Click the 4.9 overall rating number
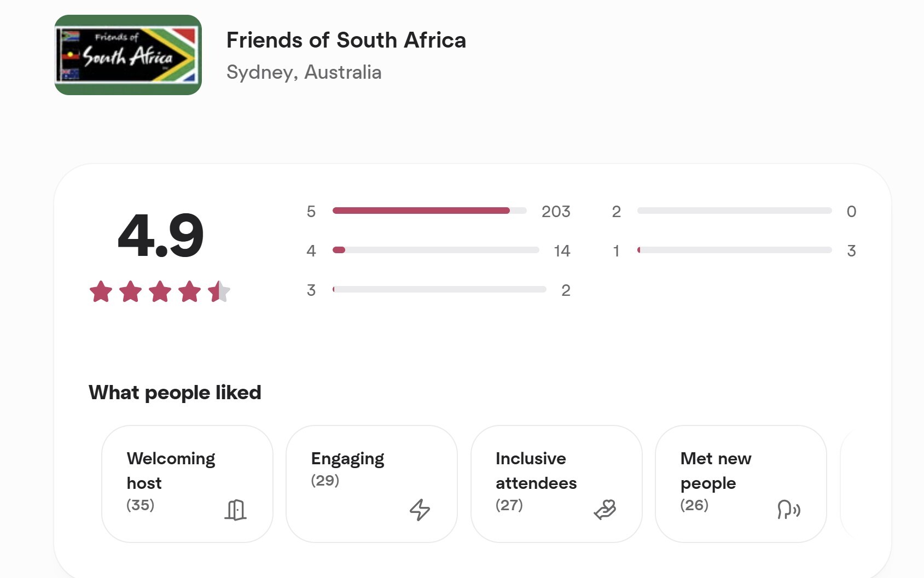 tap(161, 236)
